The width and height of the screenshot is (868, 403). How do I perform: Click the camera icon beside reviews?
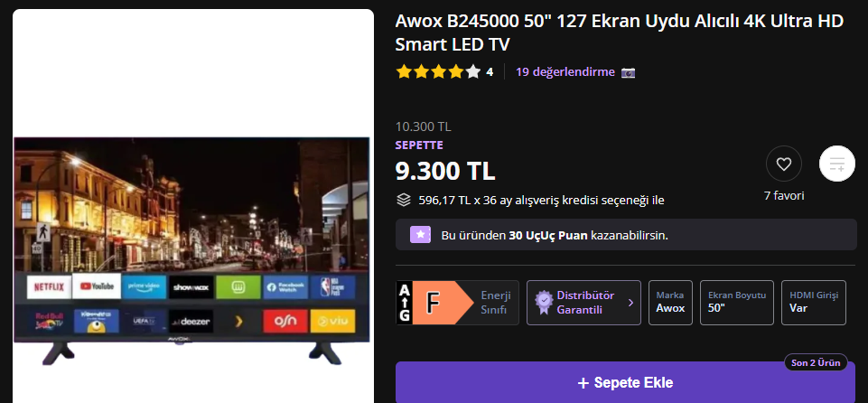(x=628, y=72)
